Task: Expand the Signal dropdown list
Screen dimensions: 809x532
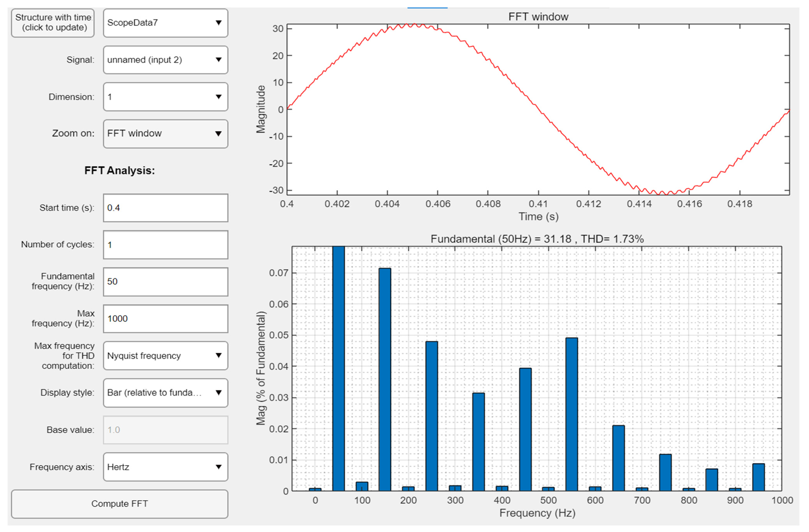Action: tap(165, 60)
